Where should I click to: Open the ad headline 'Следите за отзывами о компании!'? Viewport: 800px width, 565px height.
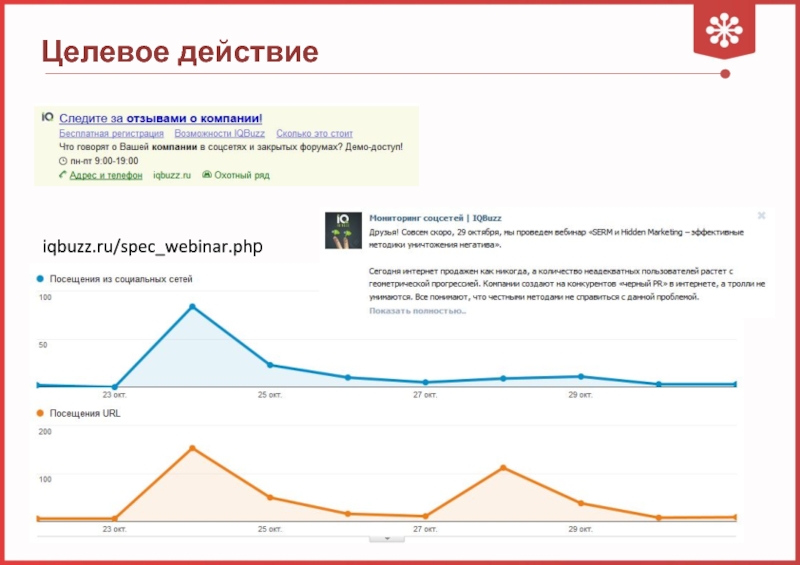point(161,118)
